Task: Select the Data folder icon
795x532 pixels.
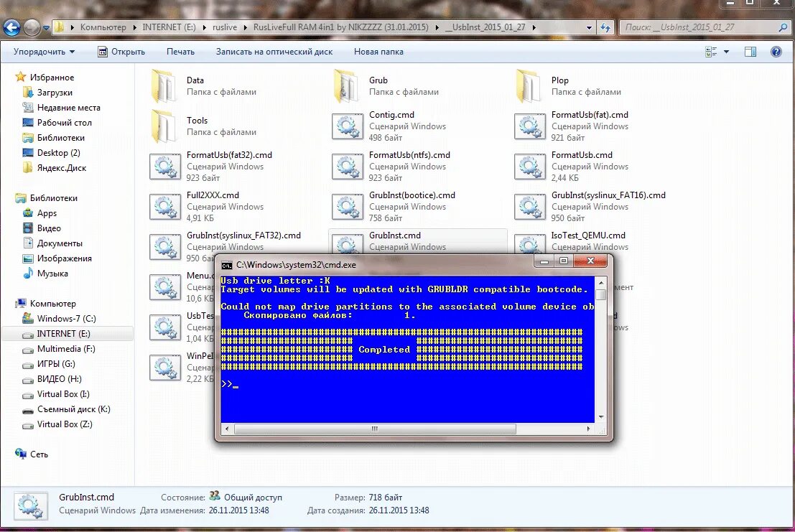Action: pos(164,86)
